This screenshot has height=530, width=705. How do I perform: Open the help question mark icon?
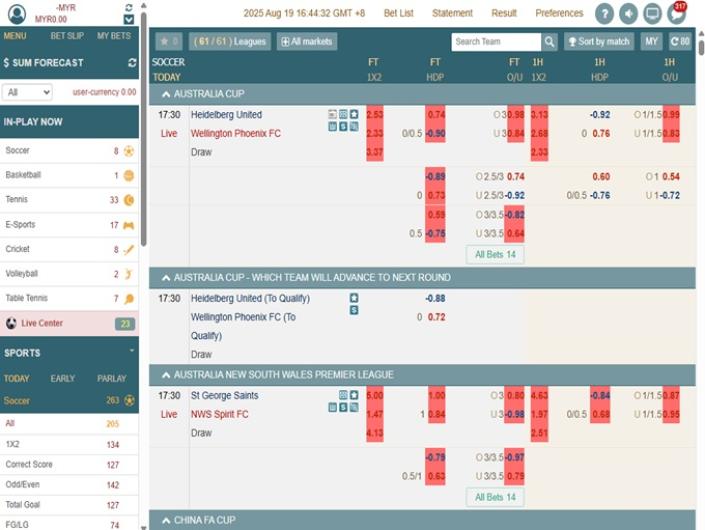click(604, 14)
